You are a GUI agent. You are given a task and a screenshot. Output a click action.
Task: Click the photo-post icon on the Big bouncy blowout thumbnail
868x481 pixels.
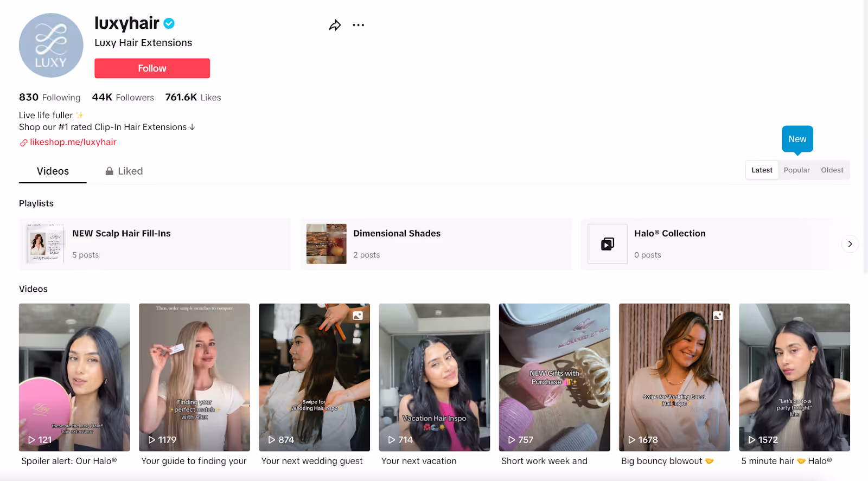point(718,316)
